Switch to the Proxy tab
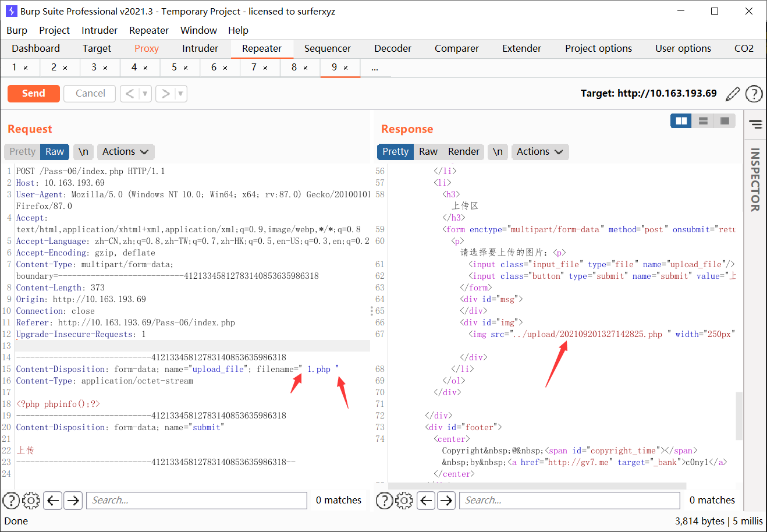Image resolution: width=767 pixels, height=532 pixels. (147, 48)
